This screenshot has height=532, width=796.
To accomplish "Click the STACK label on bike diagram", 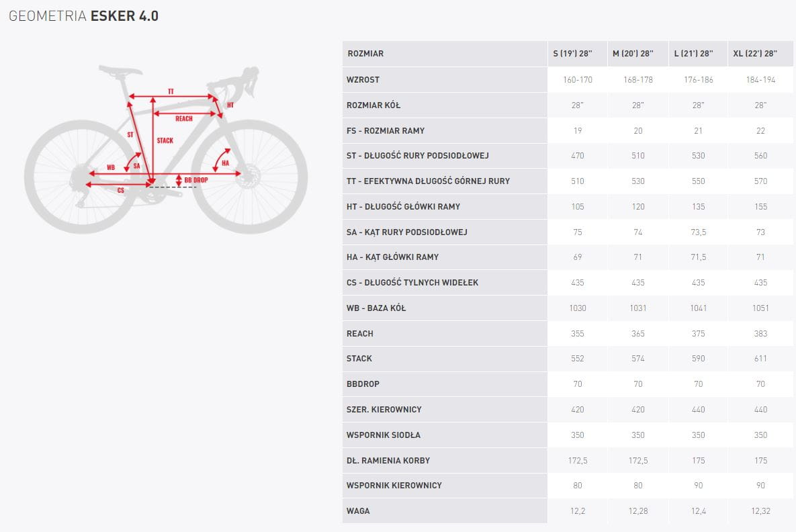I will 165,140.
